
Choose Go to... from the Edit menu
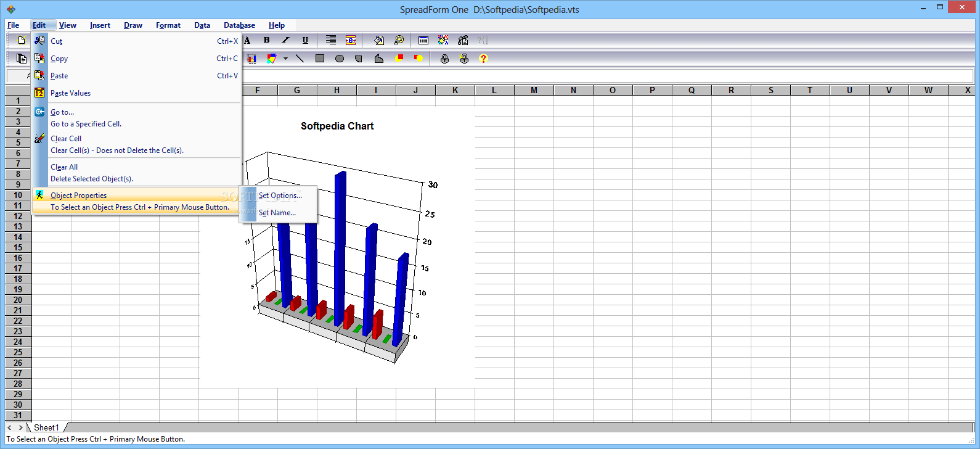tap(136, 118)
